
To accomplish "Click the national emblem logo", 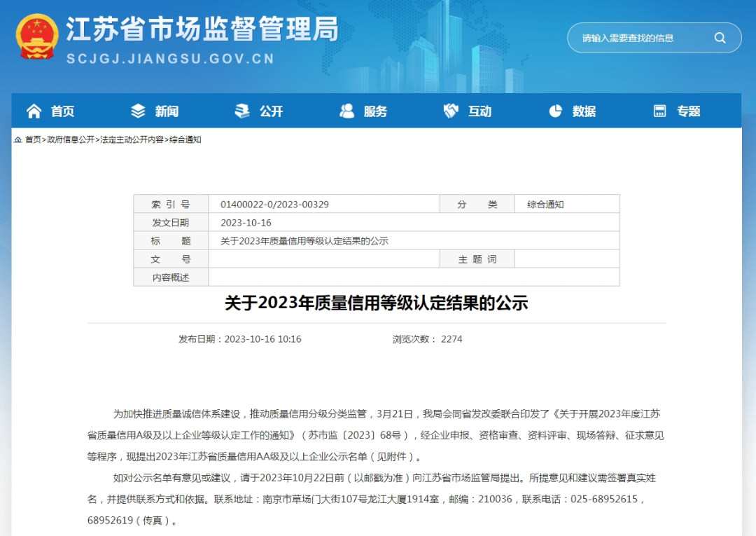I will [x=37, y=38].
